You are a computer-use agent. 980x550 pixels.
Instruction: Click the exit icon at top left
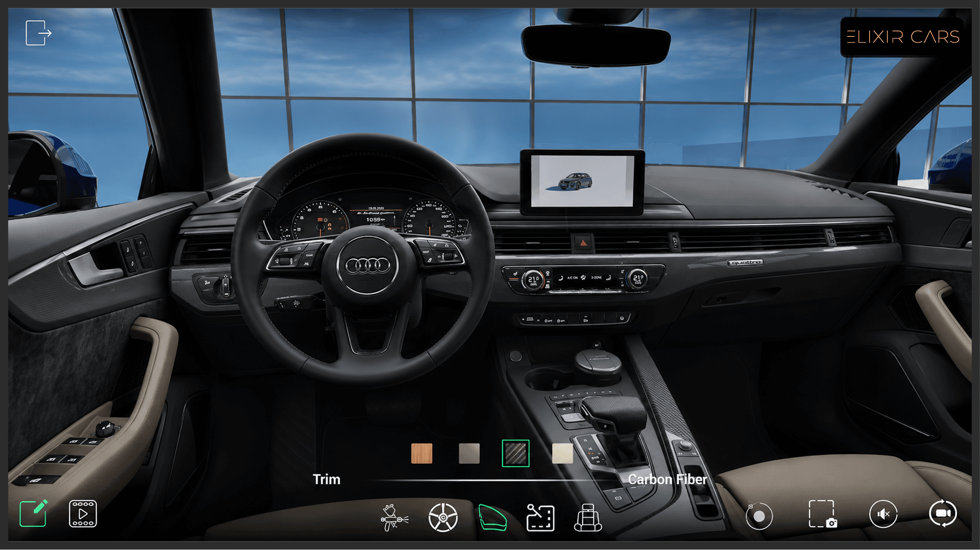click(38, 33)
